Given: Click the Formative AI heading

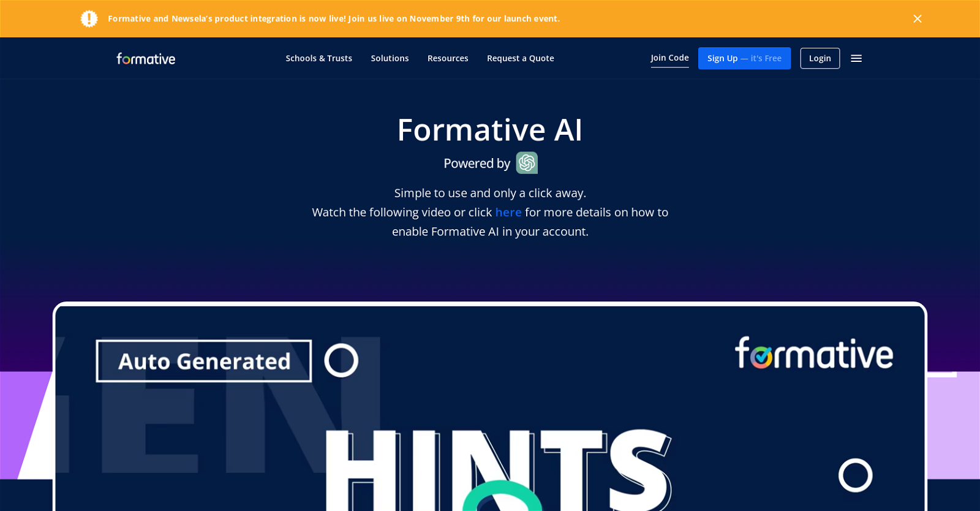Looking at the screenshot, I should tap(490, 129).
